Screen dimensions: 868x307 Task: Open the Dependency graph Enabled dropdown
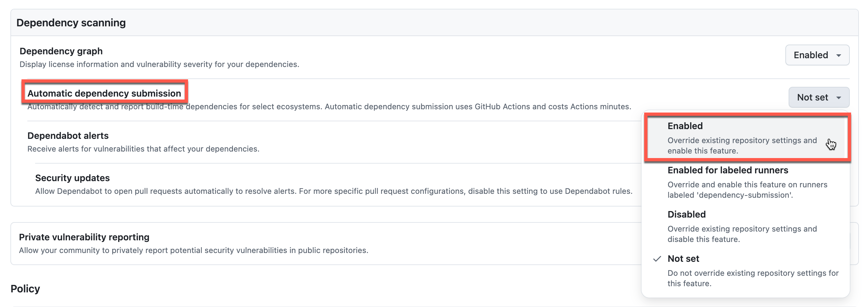click(817, 55)
